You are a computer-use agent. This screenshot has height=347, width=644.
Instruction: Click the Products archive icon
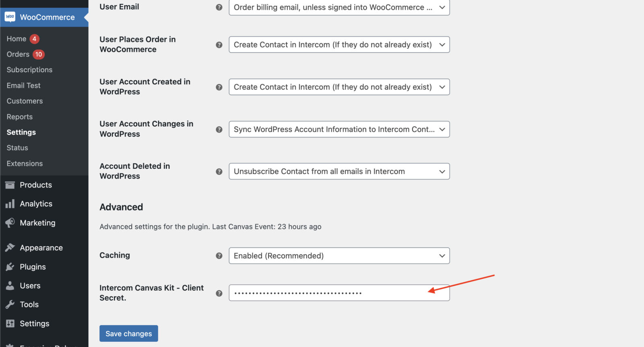(10, 185)
